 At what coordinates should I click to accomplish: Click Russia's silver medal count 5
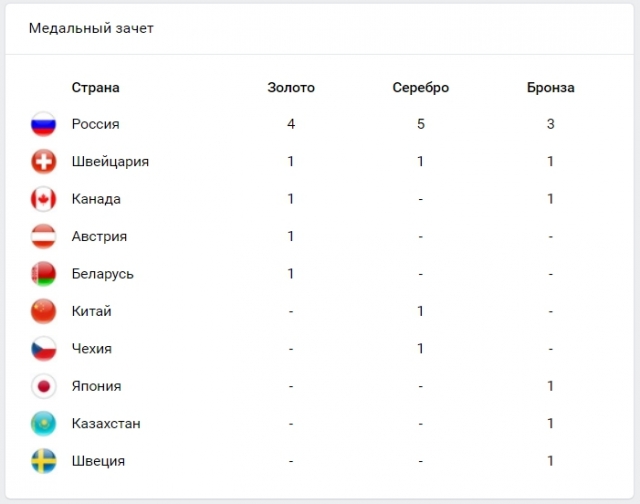pos(421,124)
